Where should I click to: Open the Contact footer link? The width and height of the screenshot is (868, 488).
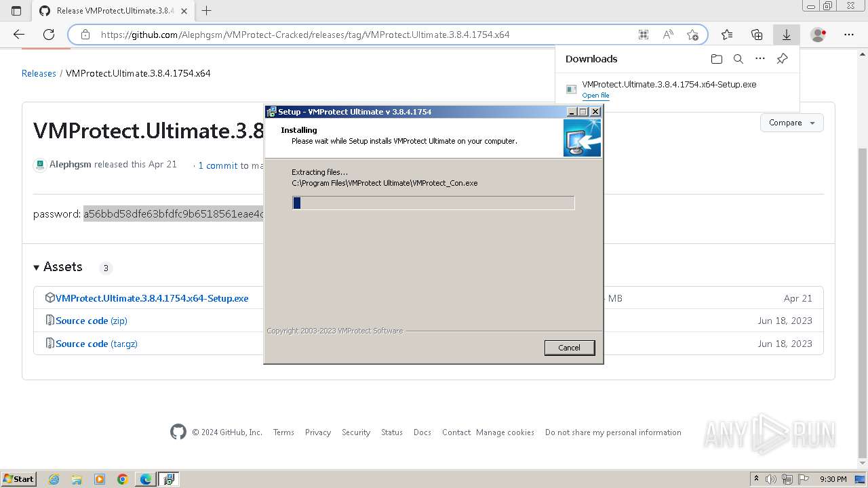coord(456,432)
